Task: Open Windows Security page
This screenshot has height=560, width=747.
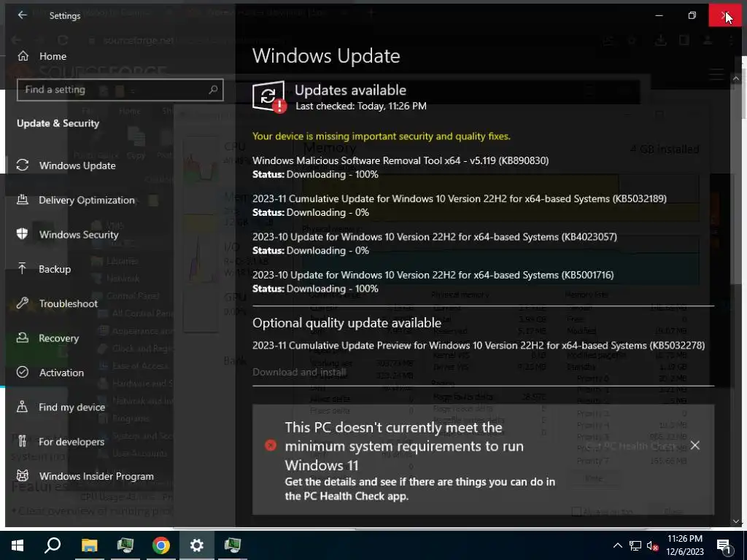Action: click(79, 235)
